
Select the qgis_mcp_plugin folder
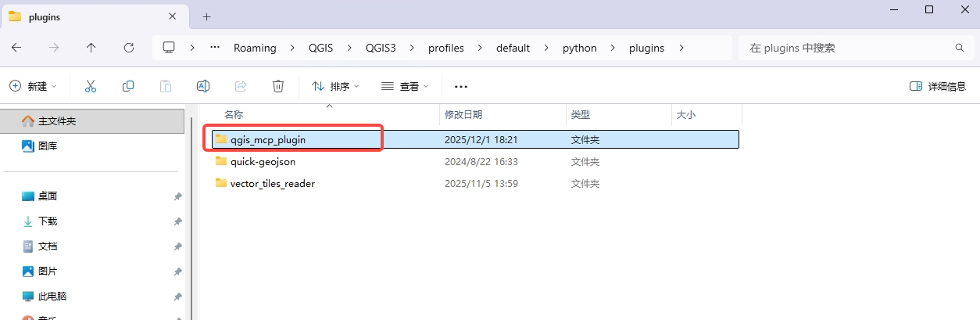click(475, 139)
